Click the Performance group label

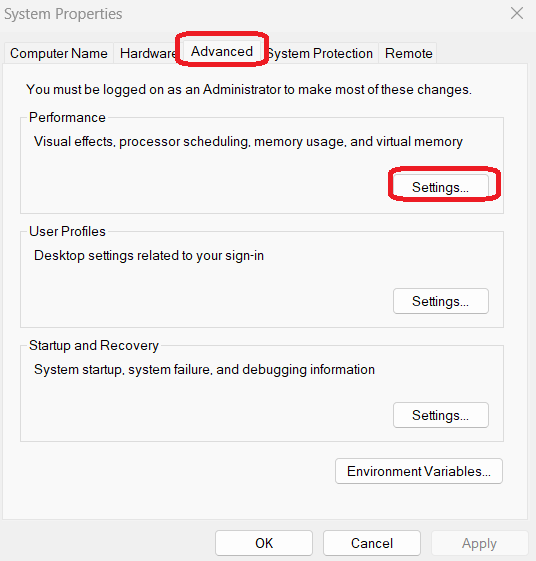pos(67,117)
